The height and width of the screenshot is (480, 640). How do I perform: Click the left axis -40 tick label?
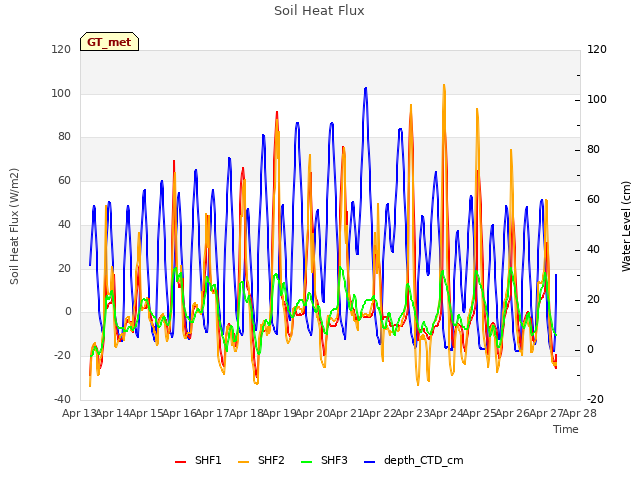pyautogui.click(x=62, y=399)
